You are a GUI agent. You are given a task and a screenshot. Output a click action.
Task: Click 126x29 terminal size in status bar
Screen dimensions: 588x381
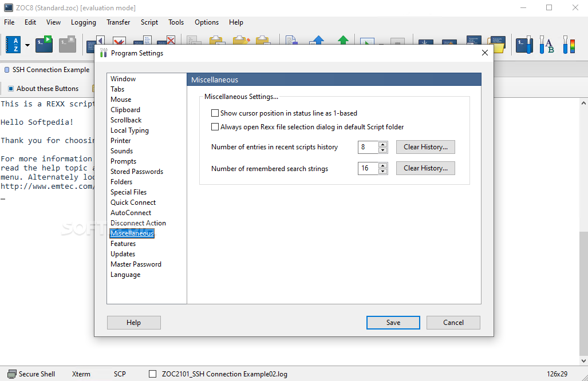(x=557, y=374)
